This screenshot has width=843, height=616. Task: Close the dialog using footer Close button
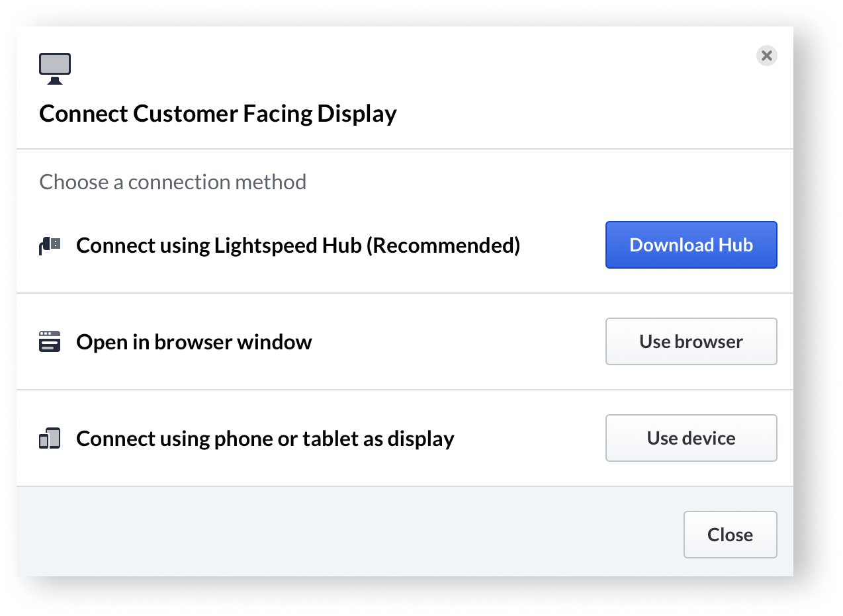coord(730,535)
